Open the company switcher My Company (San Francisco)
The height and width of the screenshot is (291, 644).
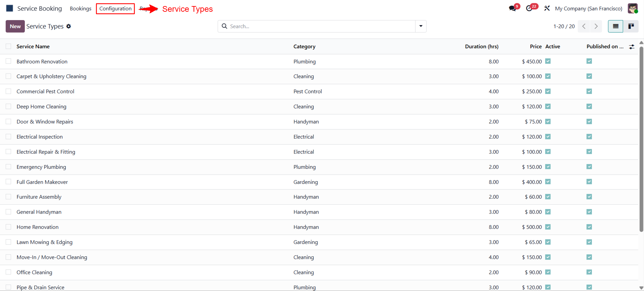click(x=589, y=8)
